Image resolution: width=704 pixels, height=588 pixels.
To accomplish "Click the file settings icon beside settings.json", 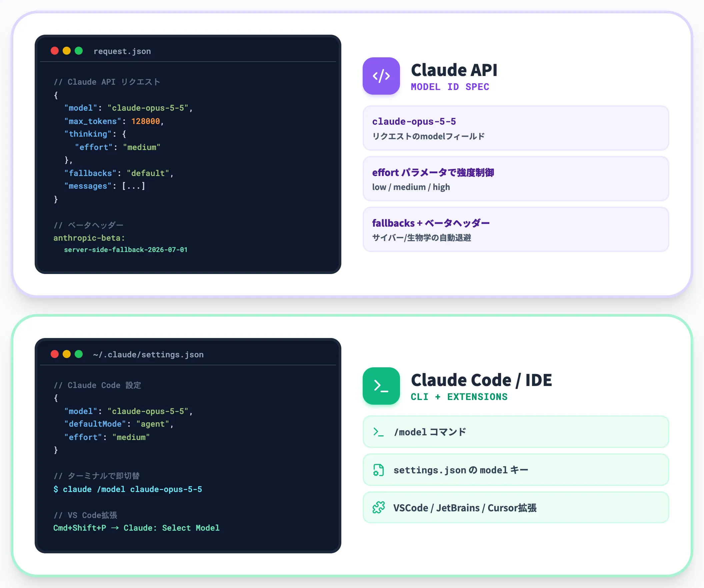I will coord(378,470).
